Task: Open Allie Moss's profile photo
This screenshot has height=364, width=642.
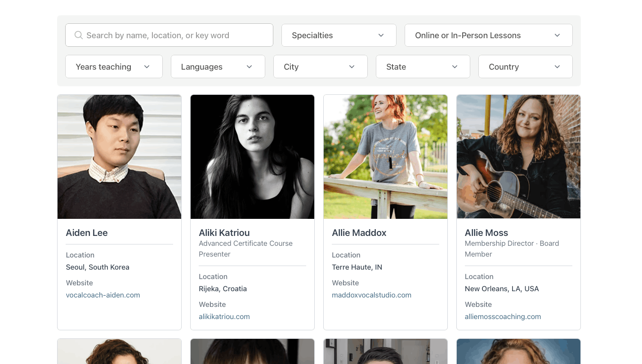Action: tap(518, 157)
